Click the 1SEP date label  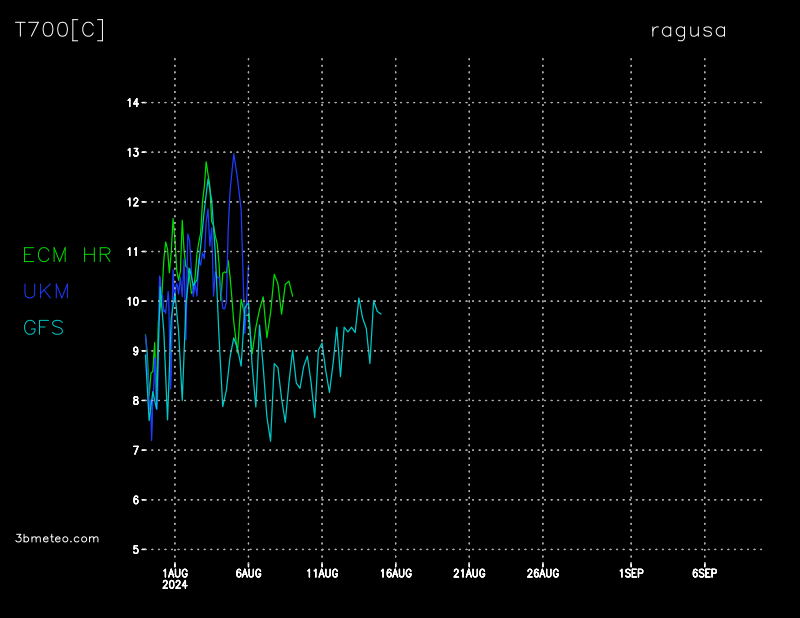pyautogui.click(x=631, y=574)
